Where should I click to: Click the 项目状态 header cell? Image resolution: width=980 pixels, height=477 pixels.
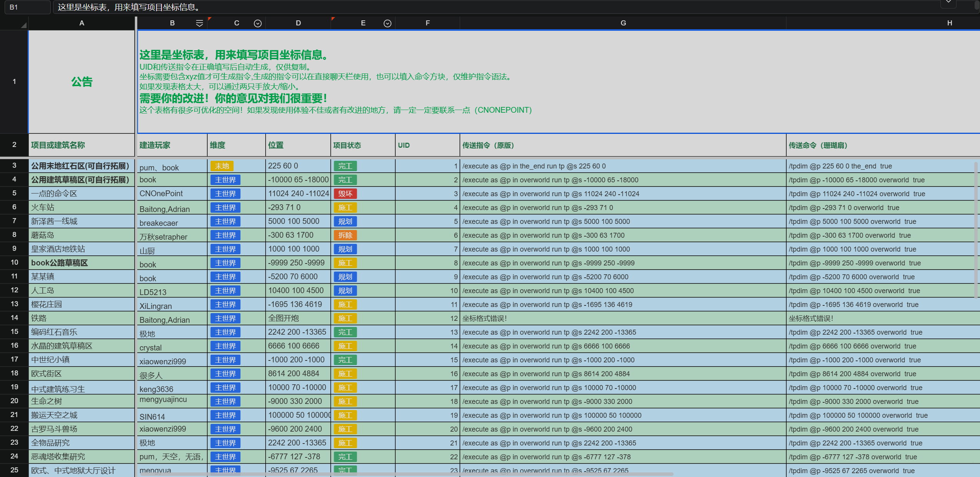click(x=363, y=145)
